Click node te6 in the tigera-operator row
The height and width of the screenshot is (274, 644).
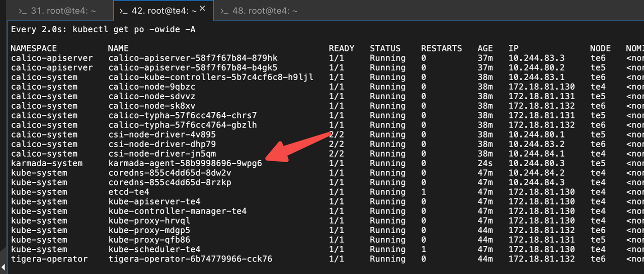point(598,259)
